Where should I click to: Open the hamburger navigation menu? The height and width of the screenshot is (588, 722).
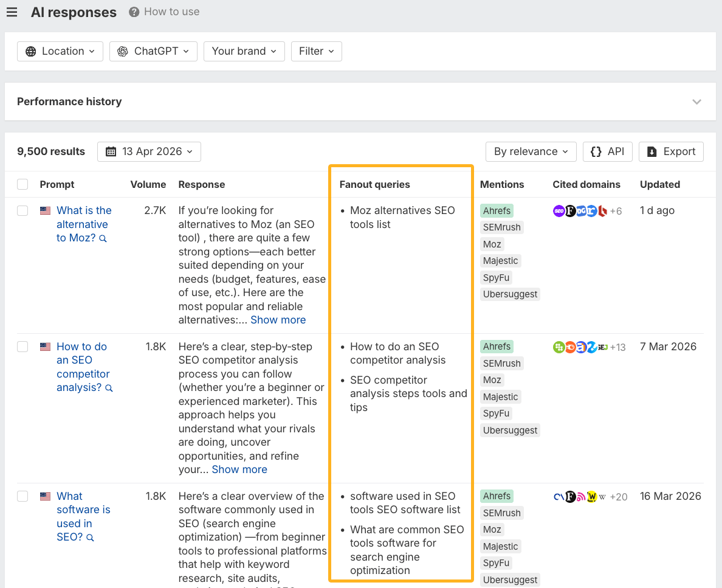click(12, 12)
